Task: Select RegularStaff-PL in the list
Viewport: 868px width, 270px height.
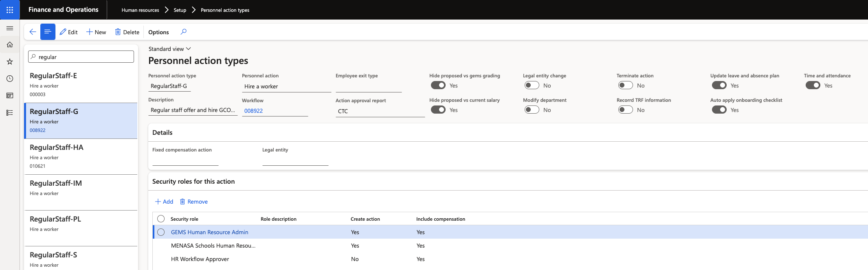Action: coord(81,228)
